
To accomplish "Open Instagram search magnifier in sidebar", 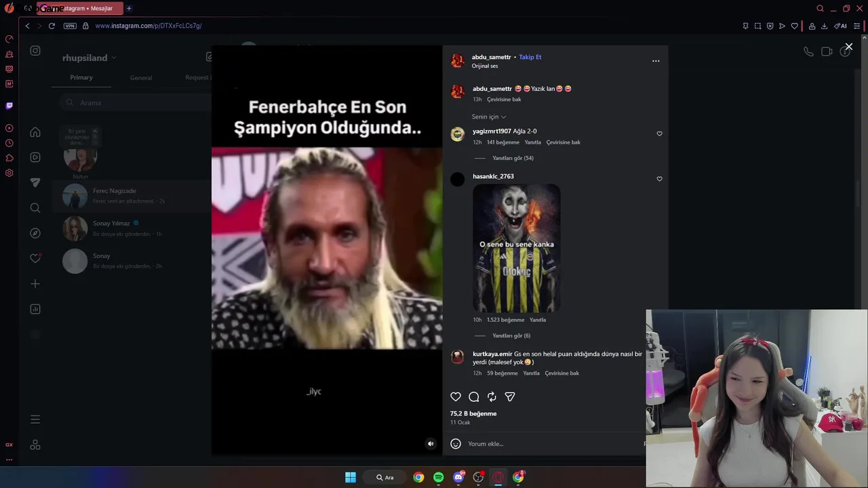I will (35, 208).
